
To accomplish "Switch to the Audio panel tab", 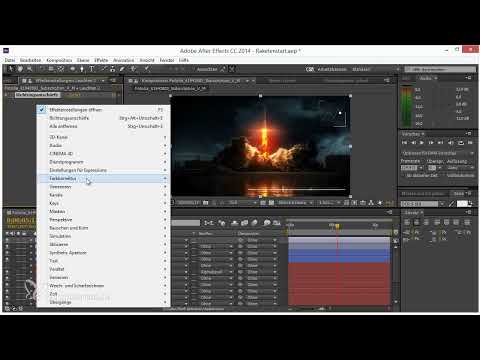I will coord(426,78).
